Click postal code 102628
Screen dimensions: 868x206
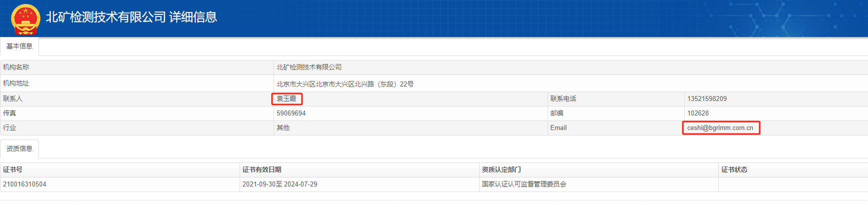(698, 113)
